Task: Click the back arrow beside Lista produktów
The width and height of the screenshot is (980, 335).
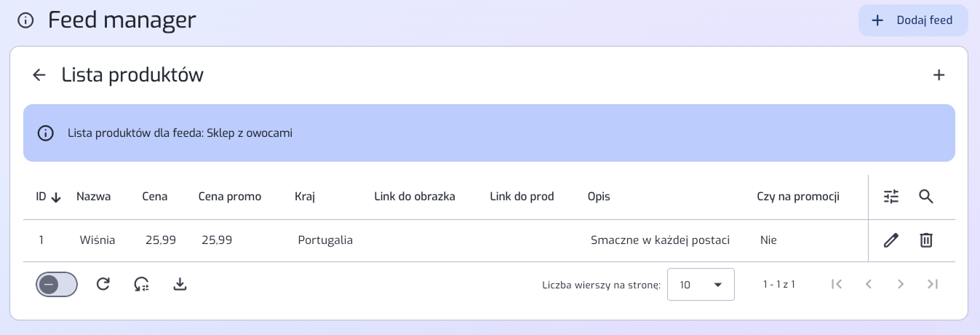Action: point(39,75)
